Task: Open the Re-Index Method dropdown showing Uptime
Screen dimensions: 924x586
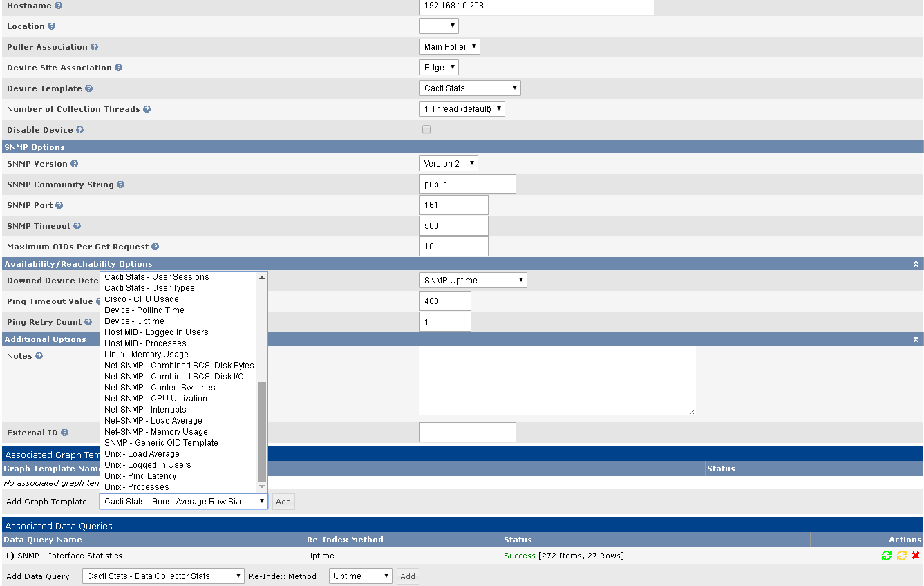Action: [360, 576]
